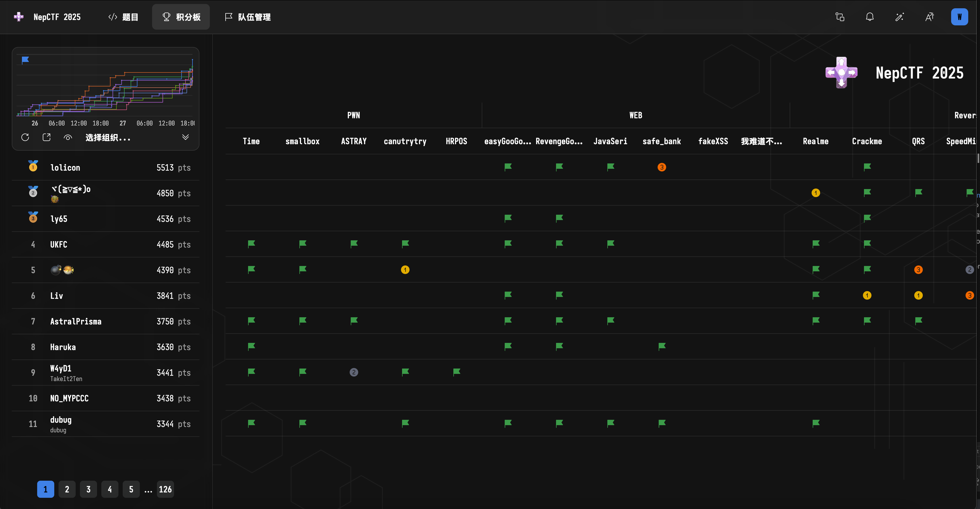This screenshot has width=980, height=509.
Task: Go to page 5 of rankings
Action: click(x=131, y=489)
